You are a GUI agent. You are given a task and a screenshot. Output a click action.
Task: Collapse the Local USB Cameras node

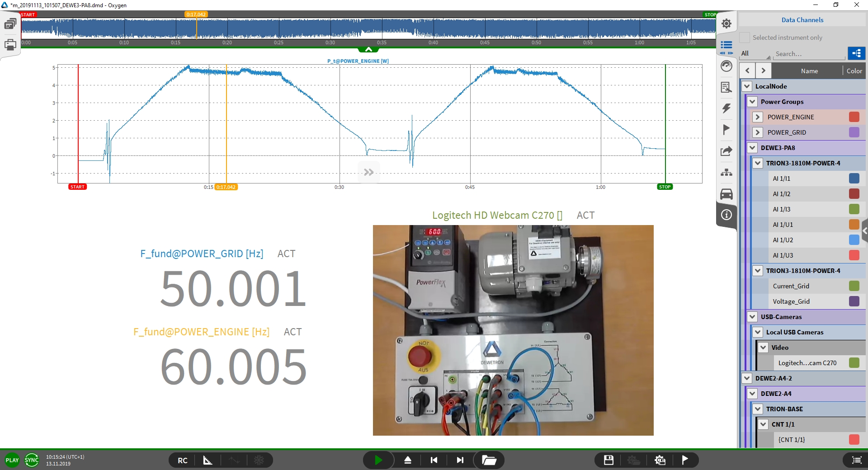(x=758, y=332)
